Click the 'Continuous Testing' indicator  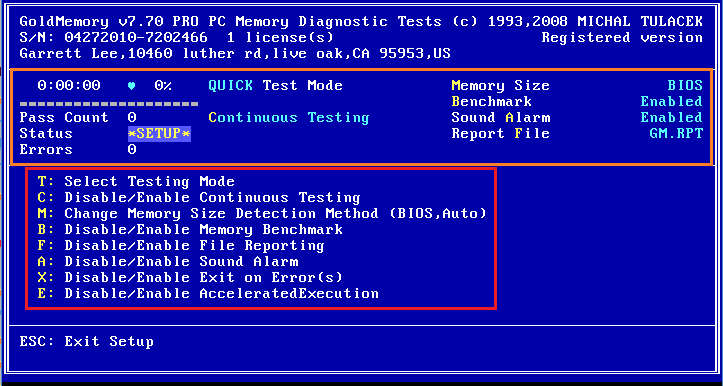(x=289, y=118)
